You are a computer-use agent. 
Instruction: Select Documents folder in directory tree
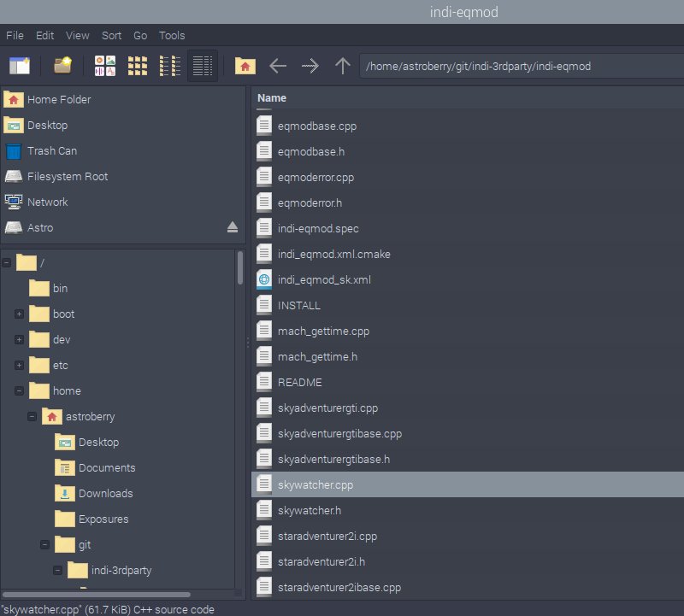95,468
